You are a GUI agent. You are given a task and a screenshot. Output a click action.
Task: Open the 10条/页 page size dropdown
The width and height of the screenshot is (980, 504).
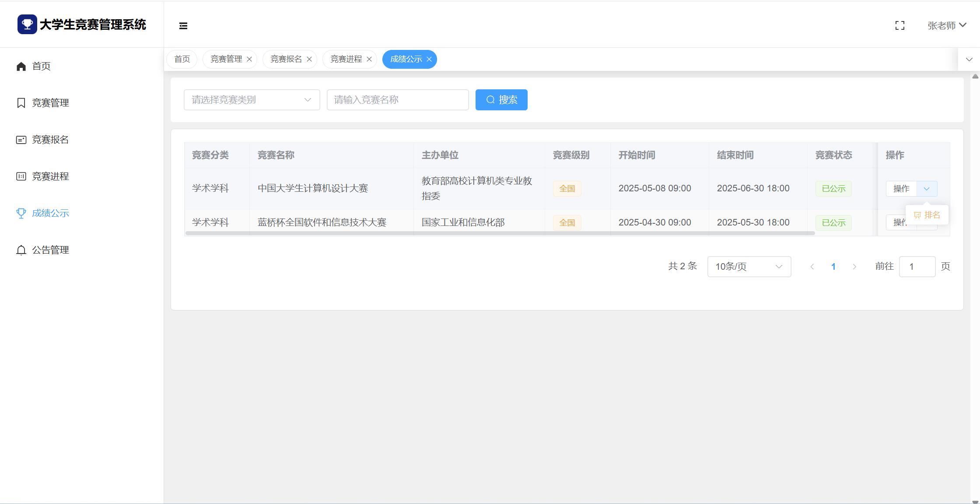[x=749, y=267]
